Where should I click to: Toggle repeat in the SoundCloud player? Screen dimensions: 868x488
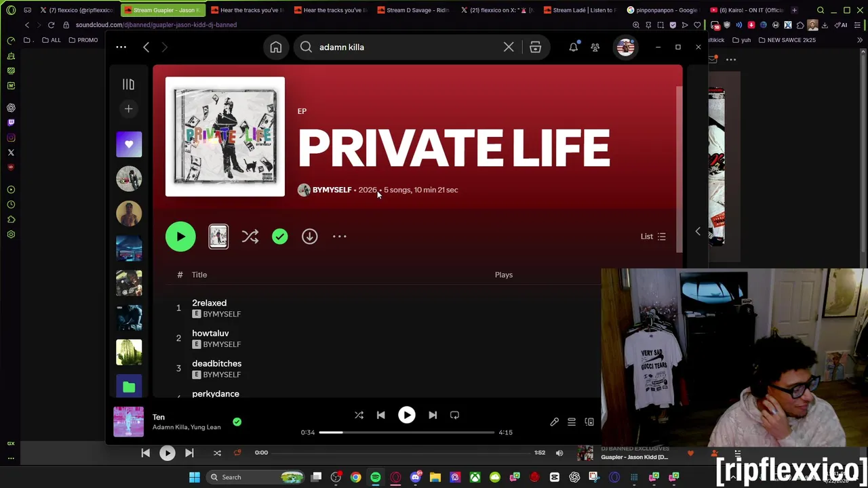237,453
